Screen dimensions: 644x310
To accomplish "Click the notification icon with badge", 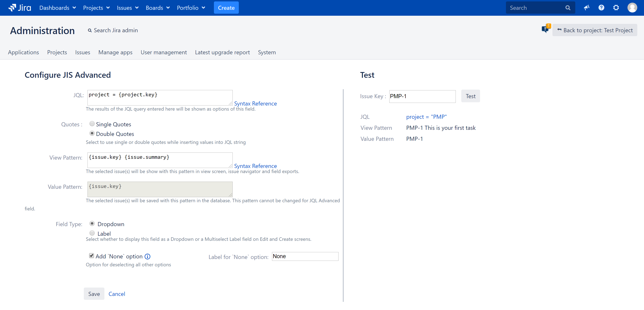I will pos(545,29).
